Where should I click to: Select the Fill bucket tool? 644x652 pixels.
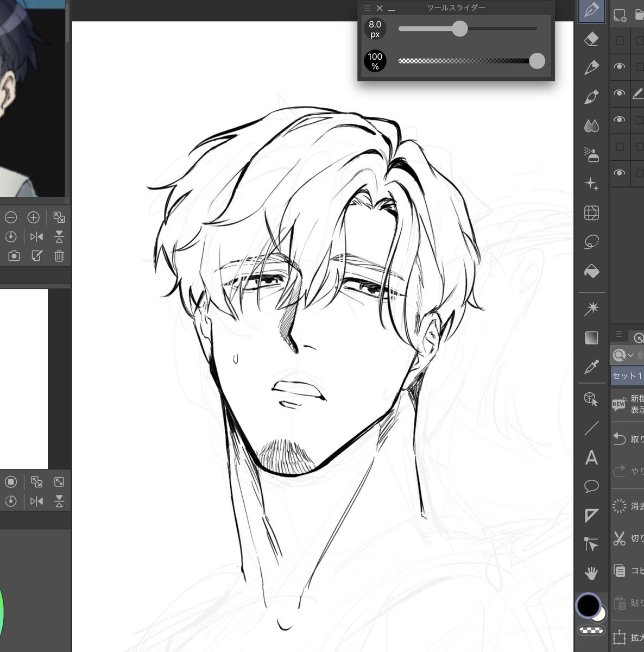pos(591,271)
